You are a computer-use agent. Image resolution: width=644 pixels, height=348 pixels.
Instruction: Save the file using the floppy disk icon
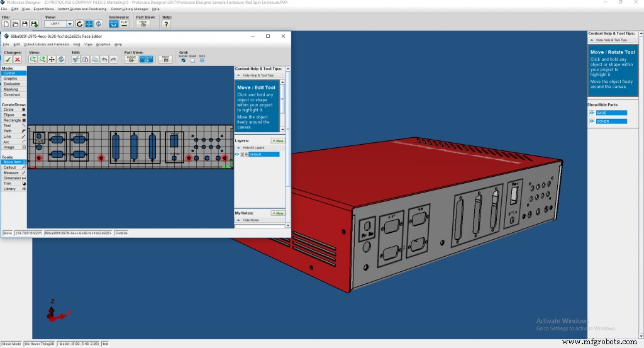pyautogui.click(x=25, y=24)
